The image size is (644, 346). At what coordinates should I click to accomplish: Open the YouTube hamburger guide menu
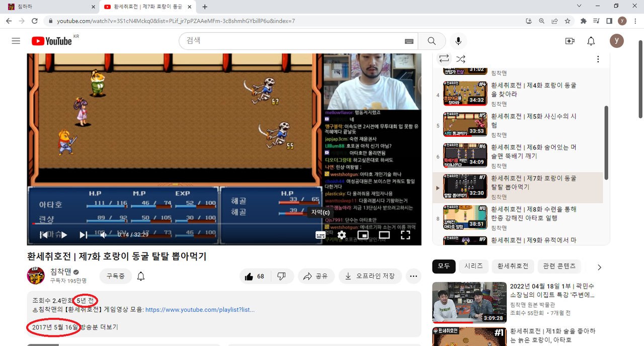[x=16, y=41]
